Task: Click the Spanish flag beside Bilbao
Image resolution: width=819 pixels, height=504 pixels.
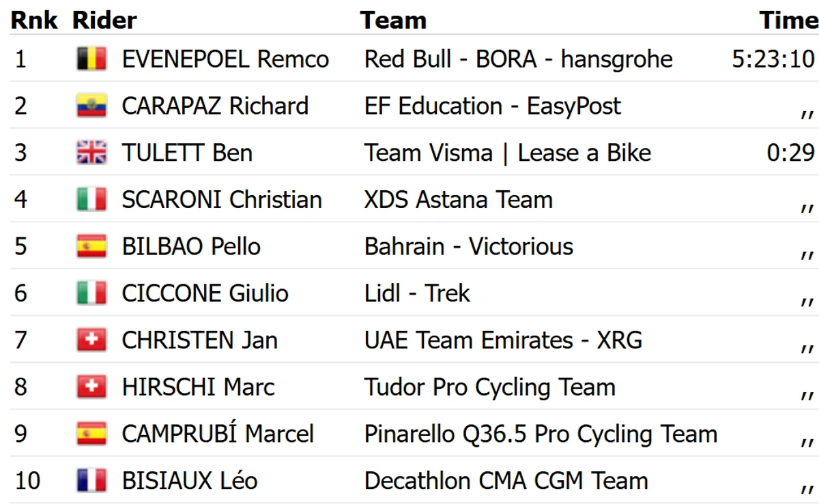Action: coord(91,246)
